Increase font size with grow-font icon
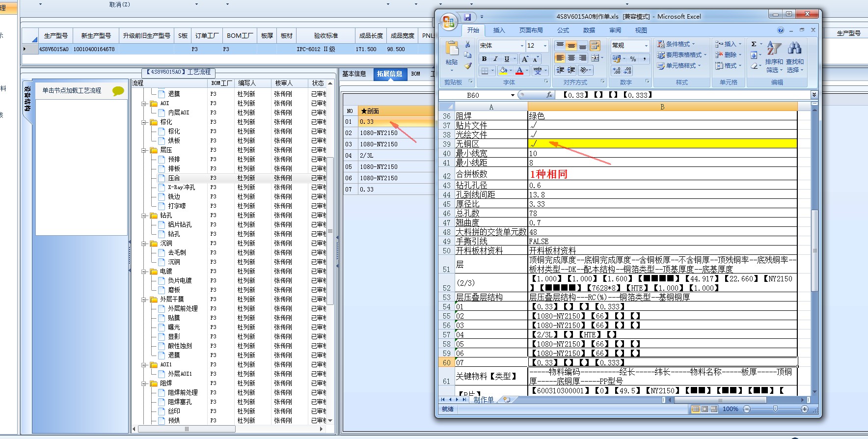Screen dimensions: 868x439 [x=525, y=59]
